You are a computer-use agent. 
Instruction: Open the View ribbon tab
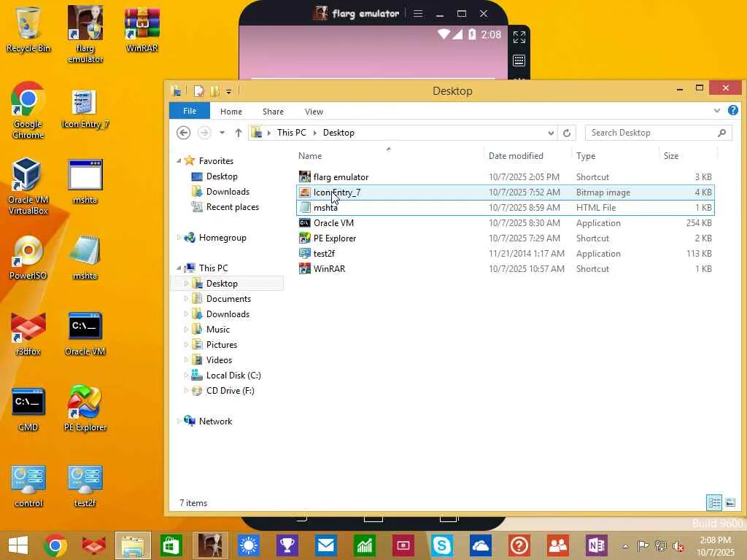click(314, 112)
